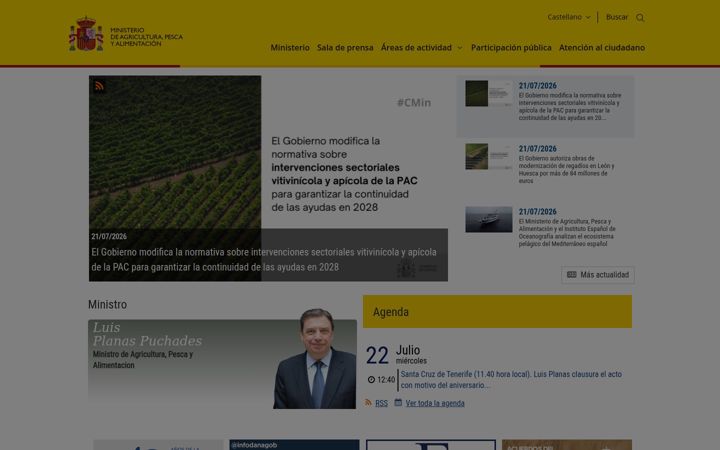Open the Participación pública menu
Viewport: 720px width, 450px height.
click(x=511, y=47)
